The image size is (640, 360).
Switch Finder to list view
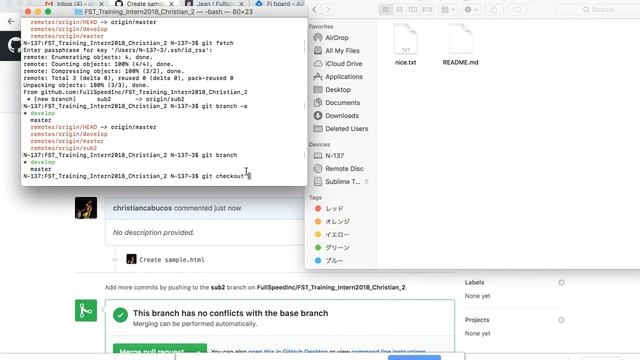(399, 9)
